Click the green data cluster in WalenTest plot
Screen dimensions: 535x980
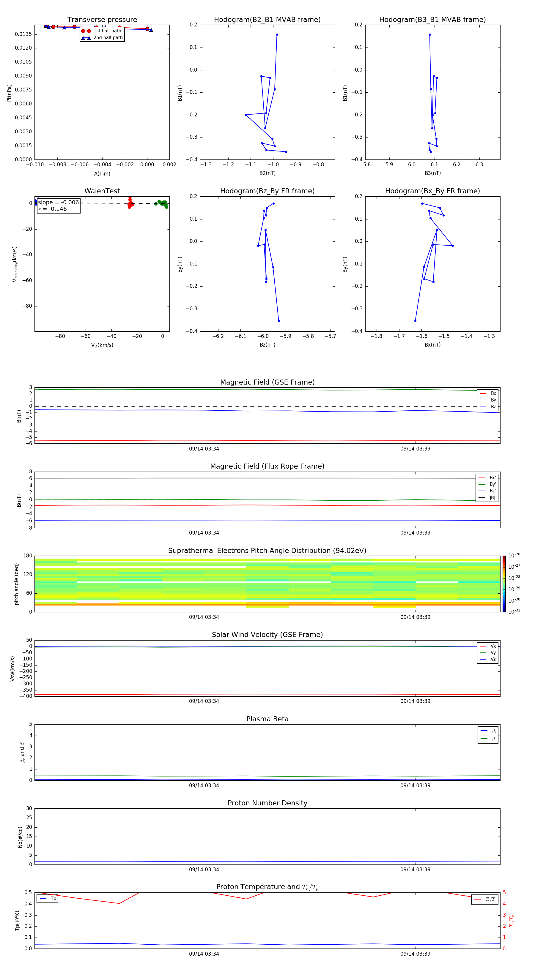click(163, 203)
